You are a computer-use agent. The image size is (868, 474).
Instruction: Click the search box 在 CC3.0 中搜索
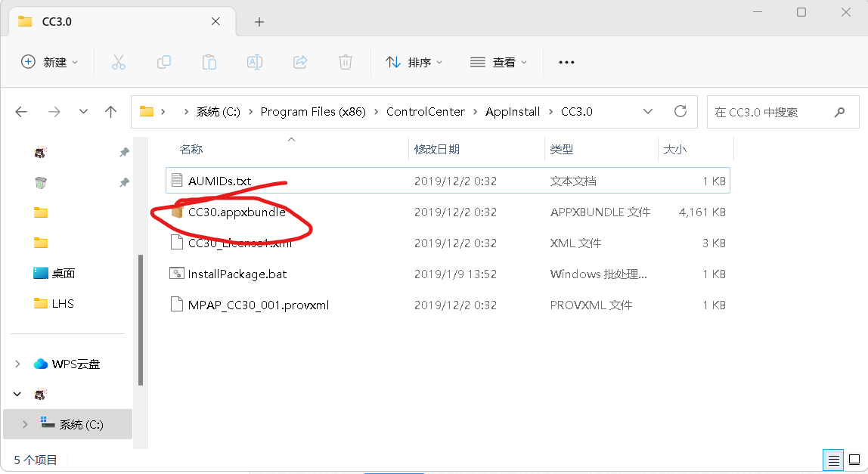click(783, 112)
